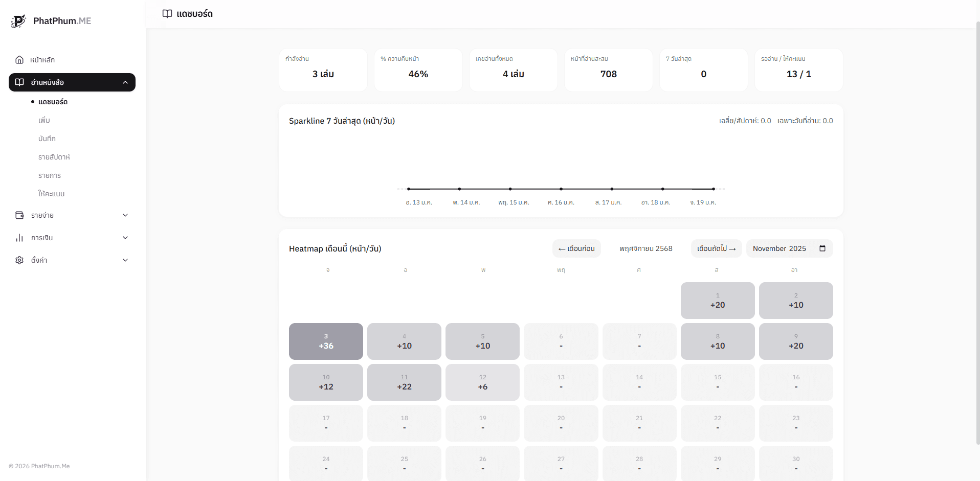This screenshot has width=980, height=481.
Task: Click the book icon in page header
Action: click(x=167, y=14)
